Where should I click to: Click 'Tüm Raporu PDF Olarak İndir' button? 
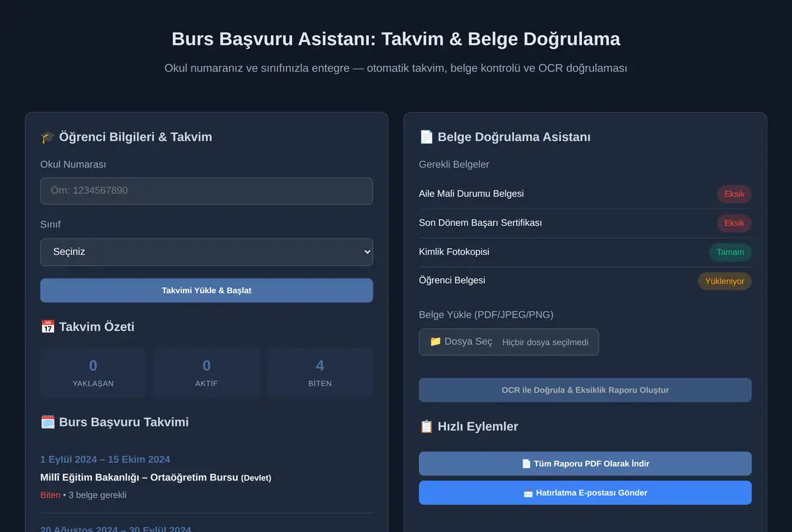[585, 464]
